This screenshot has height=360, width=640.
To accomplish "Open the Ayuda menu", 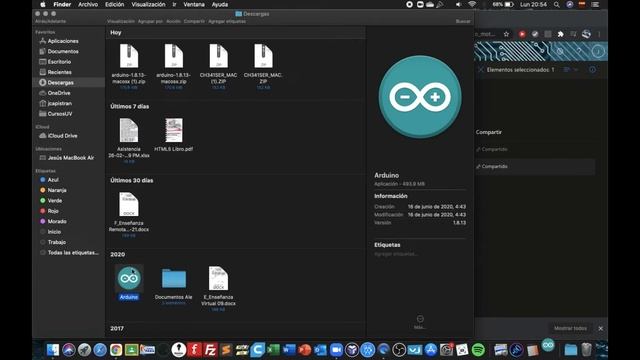I will pos(220,4).
